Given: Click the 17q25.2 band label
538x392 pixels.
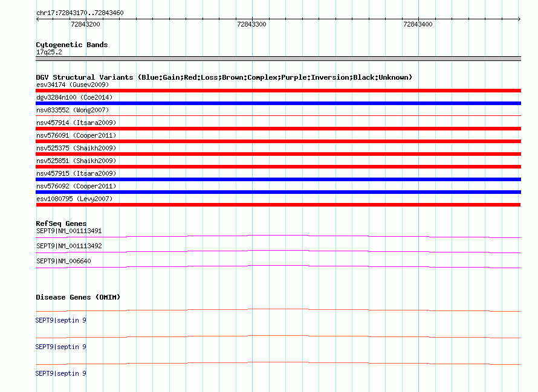Looking at the screenshot, I should coord(49,52).
